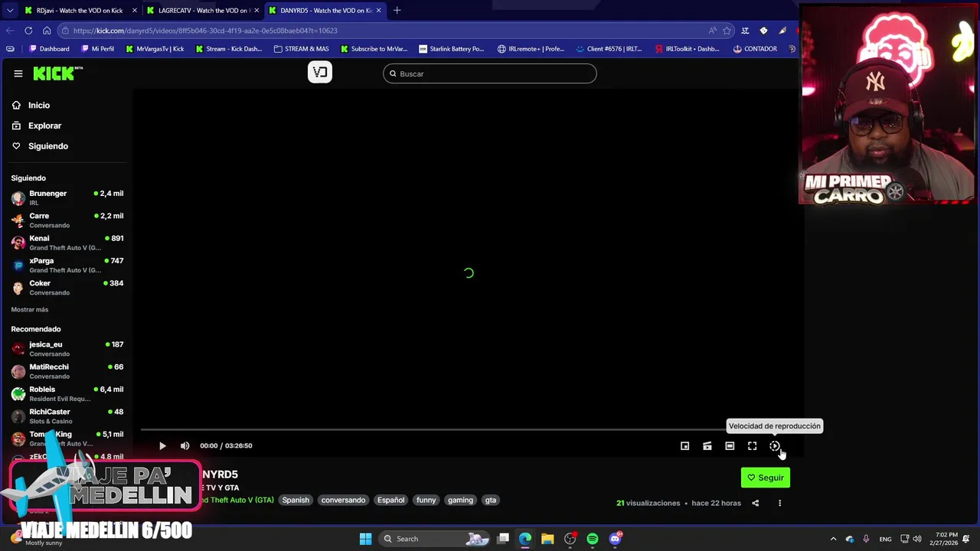Mute the video player volume

click(x=185, y=445)
